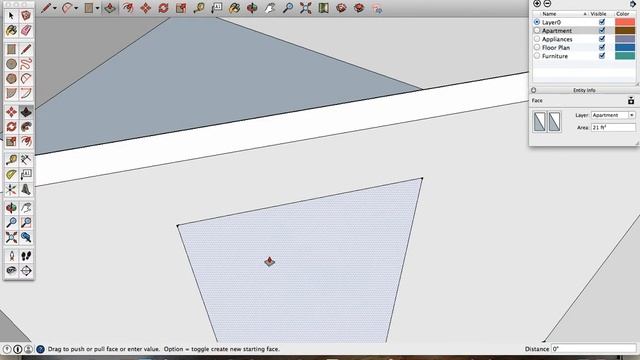The height and width of the screenshot is (360, 640).
Task: Toggle visibility of the Furniture layer
Action: point(602,56)
